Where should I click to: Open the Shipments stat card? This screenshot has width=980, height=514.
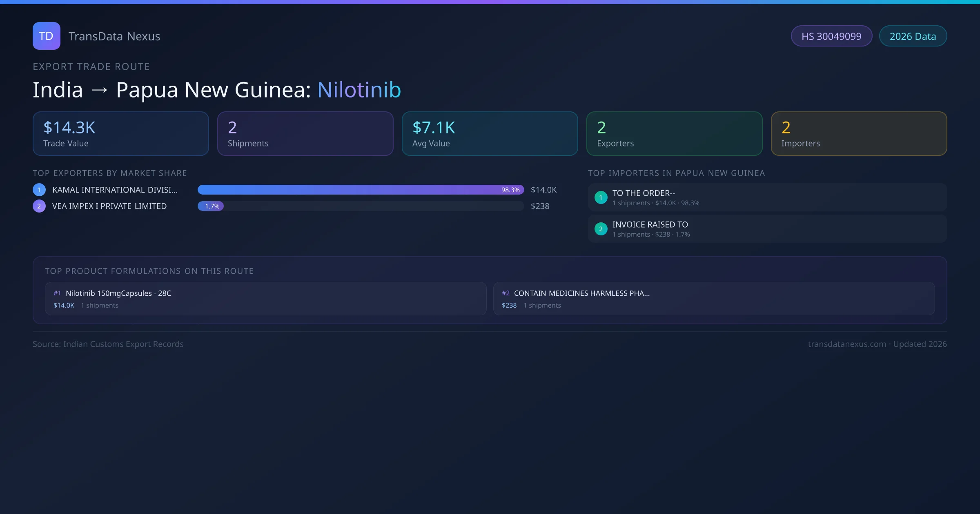[x=305, y=134]
